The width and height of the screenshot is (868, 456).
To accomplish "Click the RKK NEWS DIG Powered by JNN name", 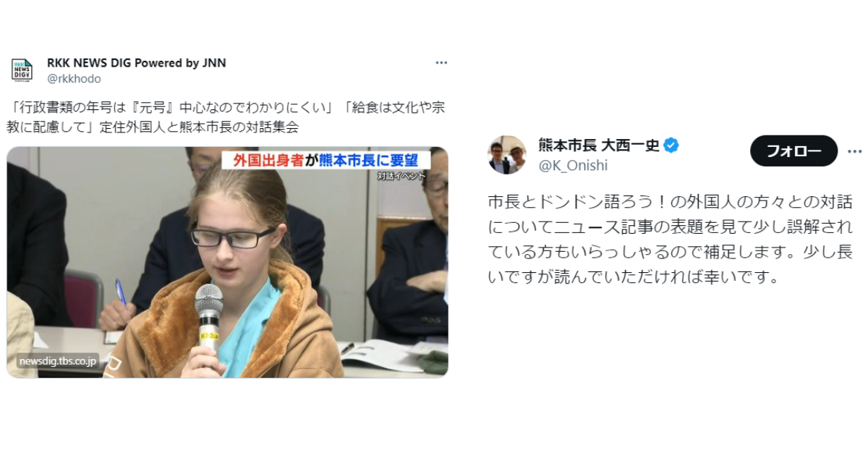I will (137, 63).
